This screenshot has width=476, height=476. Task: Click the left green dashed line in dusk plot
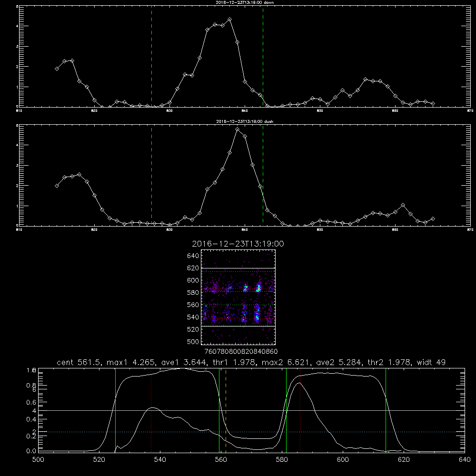click(x=151, y=177)
